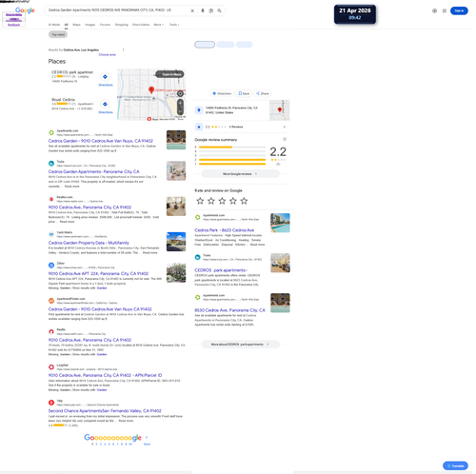This screenshot has width=476, height=474.
Task: Switch to the Shopping tab
Action: (121, 25)
